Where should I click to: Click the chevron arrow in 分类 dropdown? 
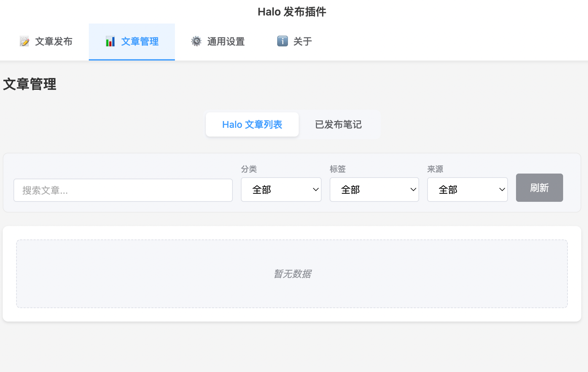316,190
